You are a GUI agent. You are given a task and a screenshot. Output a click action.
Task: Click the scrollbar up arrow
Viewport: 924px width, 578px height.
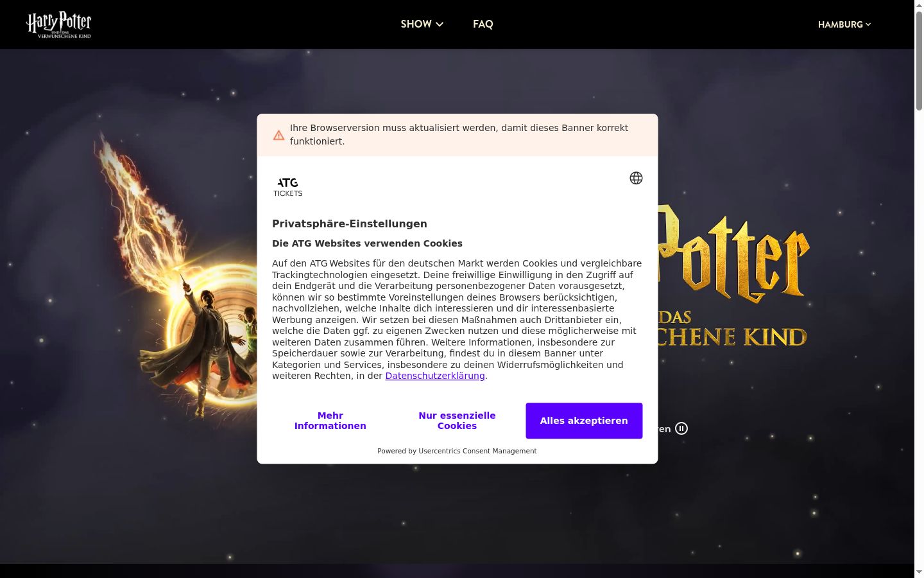coord(919,5)
